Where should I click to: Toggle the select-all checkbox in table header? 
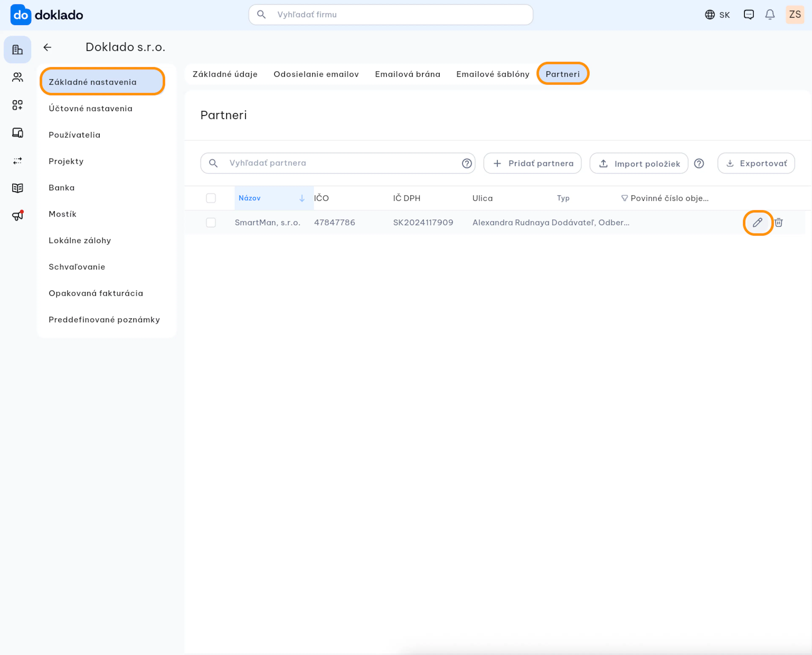coord(211,198)
